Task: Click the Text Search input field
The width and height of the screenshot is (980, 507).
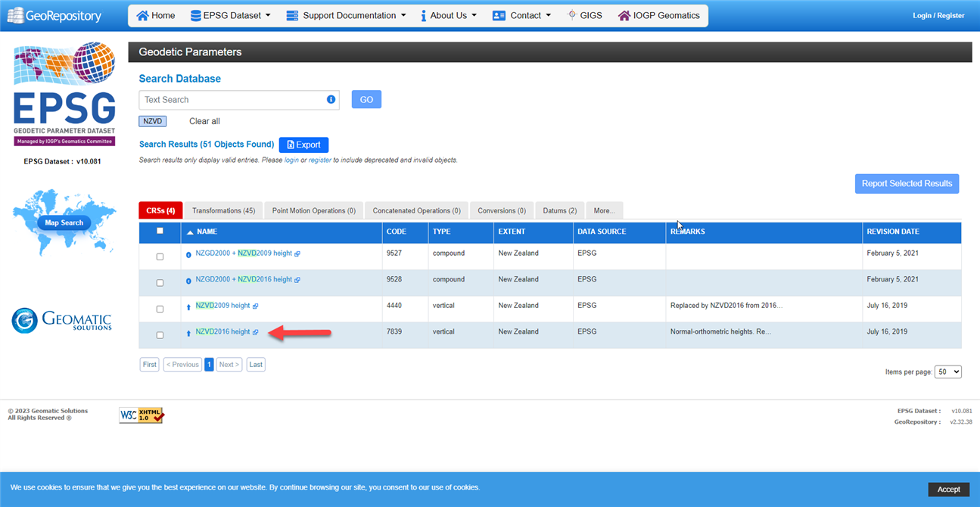Action: (x=232, y=100)
